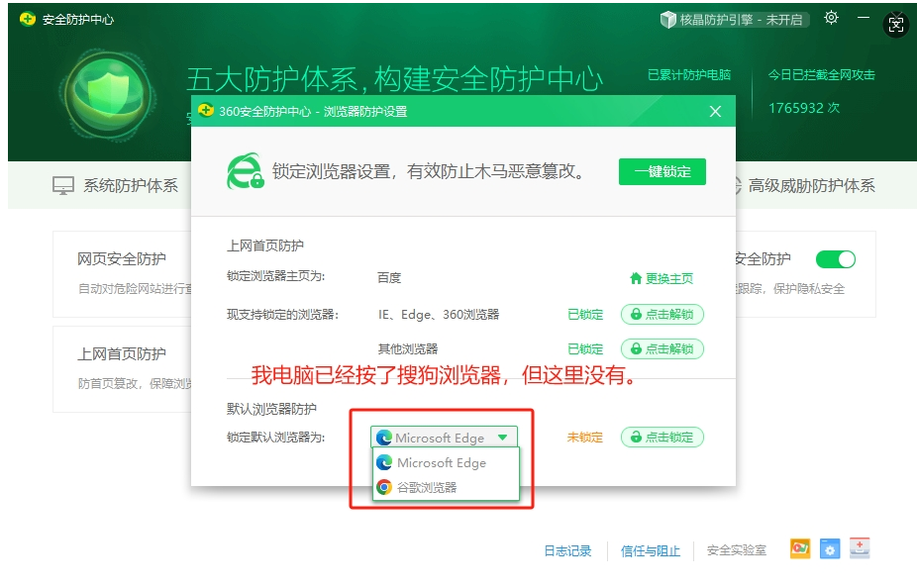Click the core crystal engine cube icon
Image resolution: width=917 pixels, height=588 pixels.
[667, 19]
